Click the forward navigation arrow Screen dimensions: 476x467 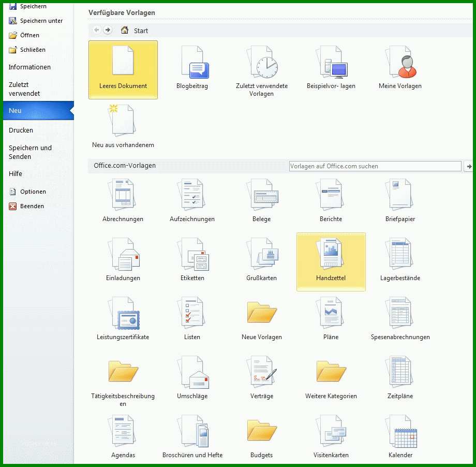click(108, 30)
